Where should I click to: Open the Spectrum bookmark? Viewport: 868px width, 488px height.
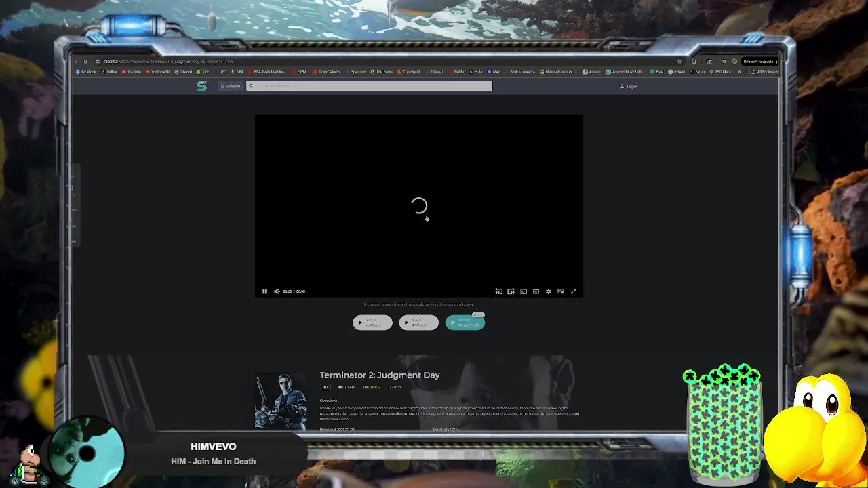[356, 72]
